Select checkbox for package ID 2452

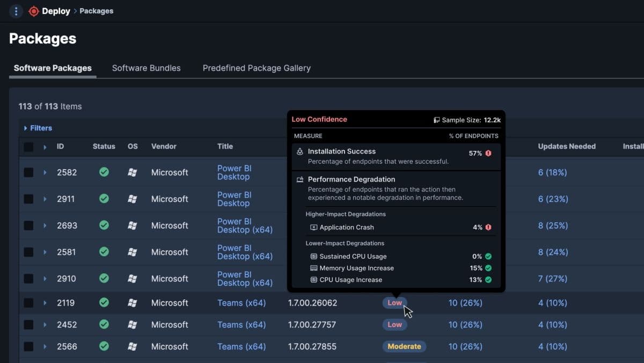pyautogui.click(x=28, y=325)
